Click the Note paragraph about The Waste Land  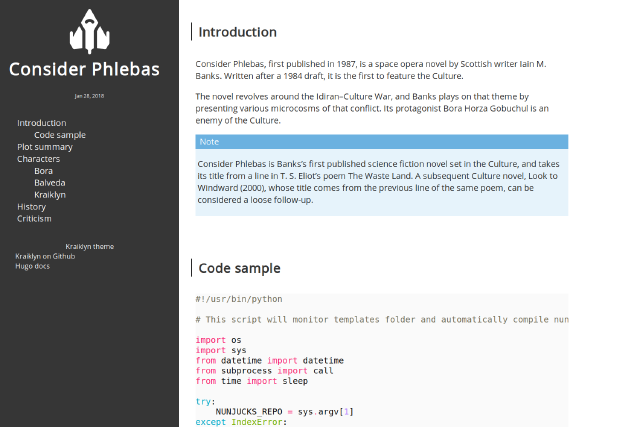pos(381,181)
